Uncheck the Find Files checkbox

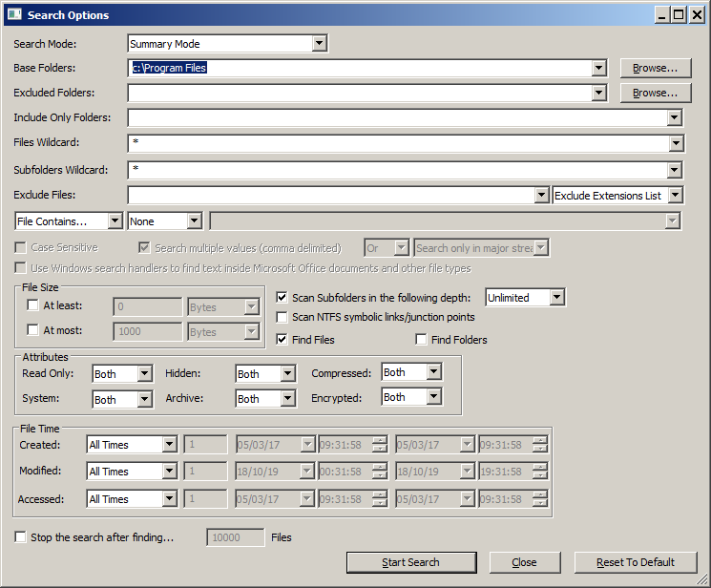point(282,339)
